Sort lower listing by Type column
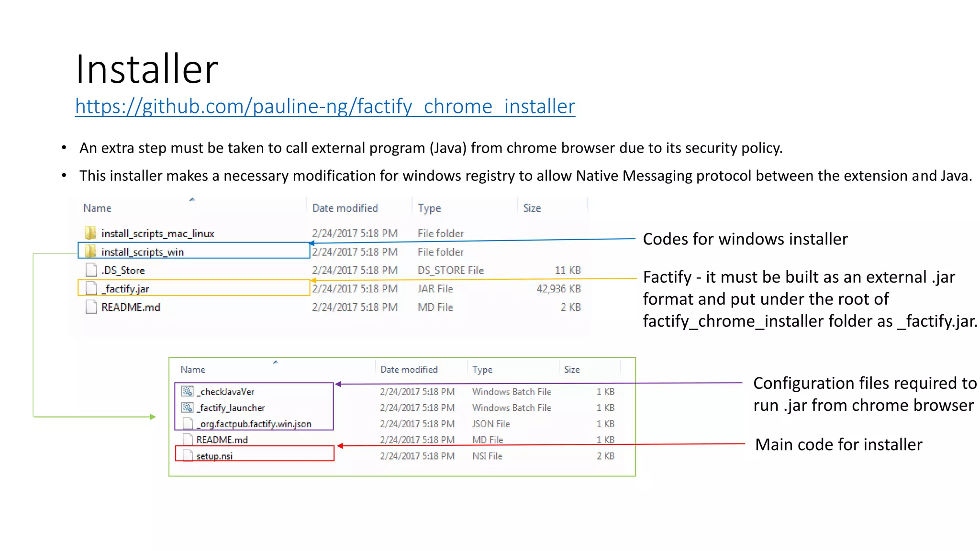980x551 pixels. tap(482, 369)
